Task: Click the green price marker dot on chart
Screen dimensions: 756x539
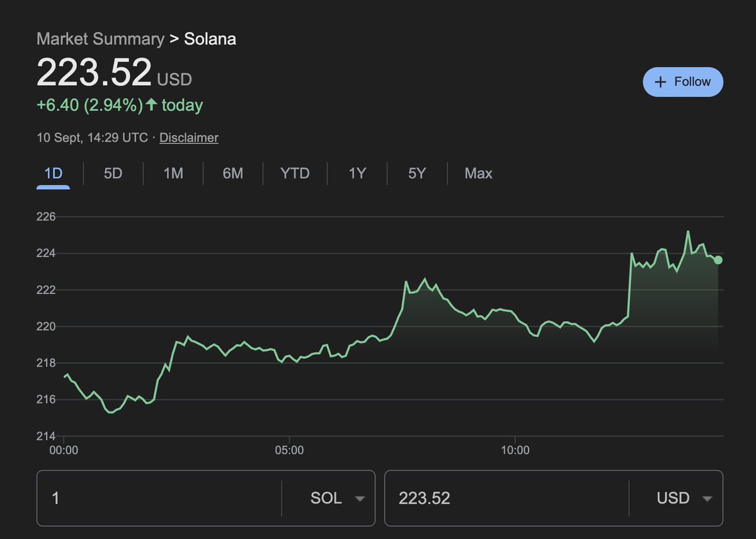Action: [718, 259]
